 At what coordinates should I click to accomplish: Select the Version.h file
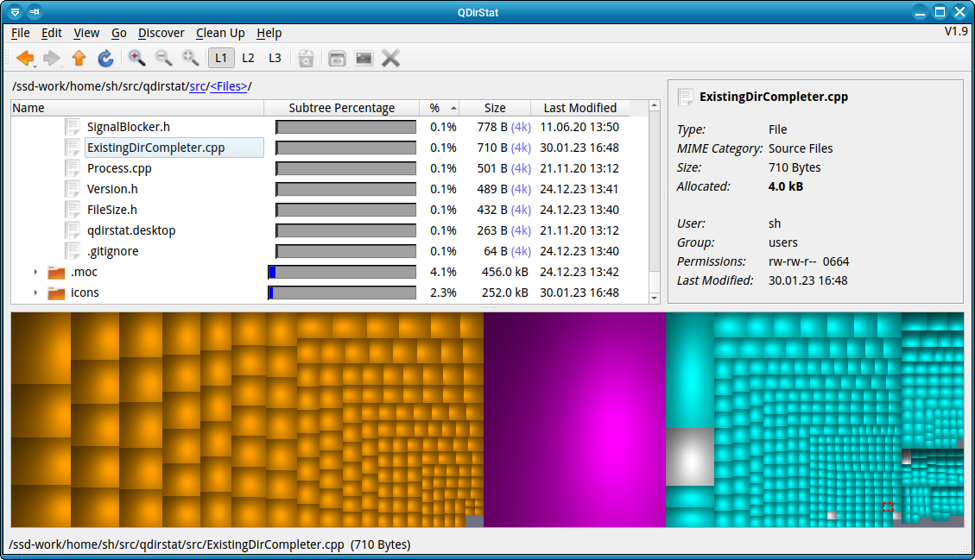click(x=112, y=189)
